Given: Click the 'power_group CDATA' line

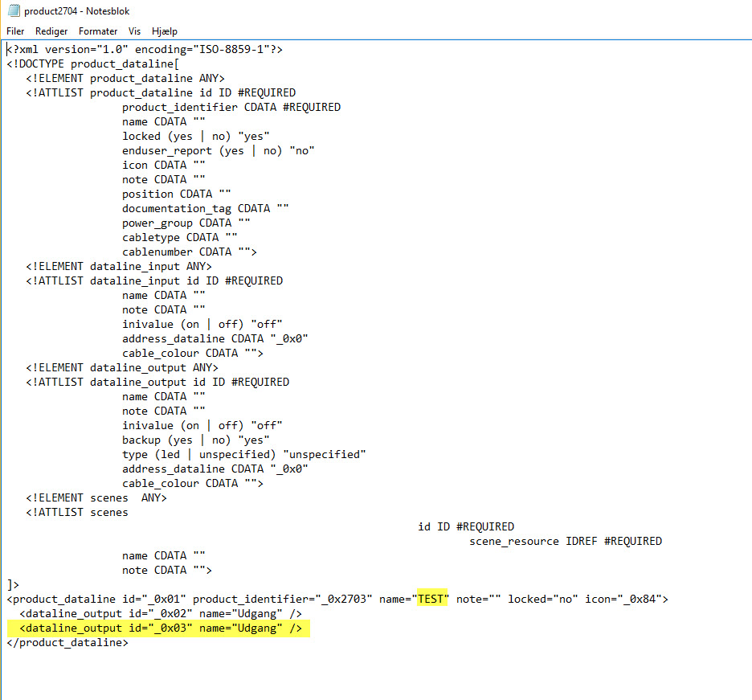Looking at the screenshot, I should click(x=186, y=223).
